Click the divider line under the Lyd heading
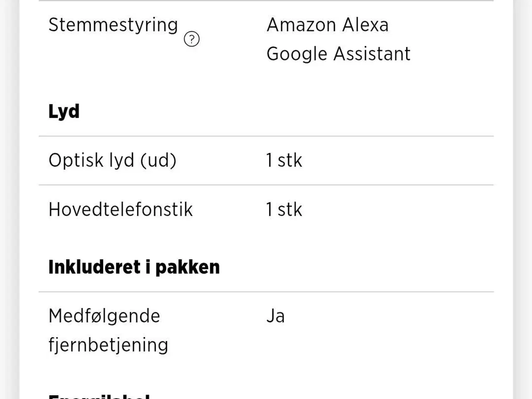Viewport: 532px width, 399px height. 266,135
